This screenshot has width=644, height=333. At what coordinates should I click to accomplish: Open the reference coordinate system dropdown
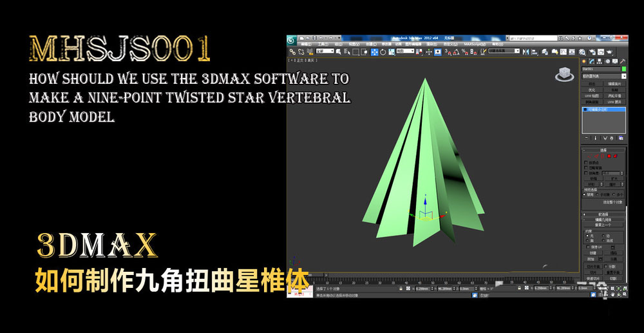click(x=405, y=51)
